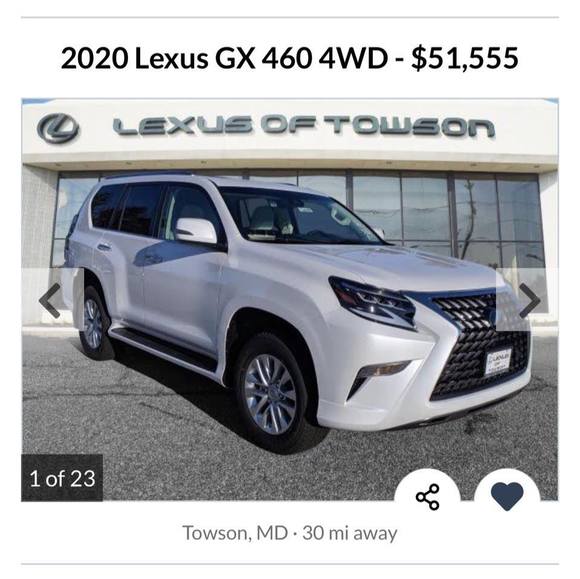Share this Lexus GX 460 listing
The height and width of the screenshot is (579, 580).
tap(427, 497)
